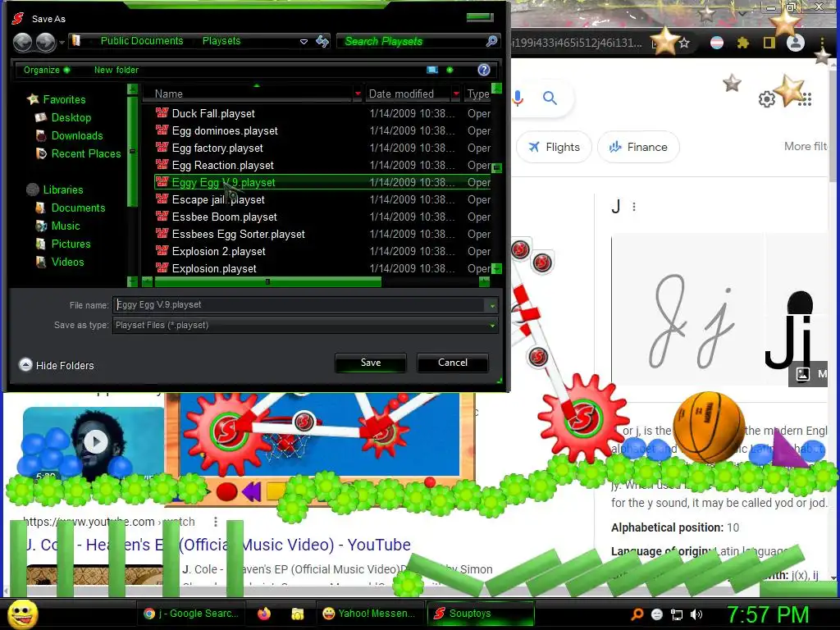Click the change view icon in dialog toolbar
This screenshot has height=630, width=840.
432,70
